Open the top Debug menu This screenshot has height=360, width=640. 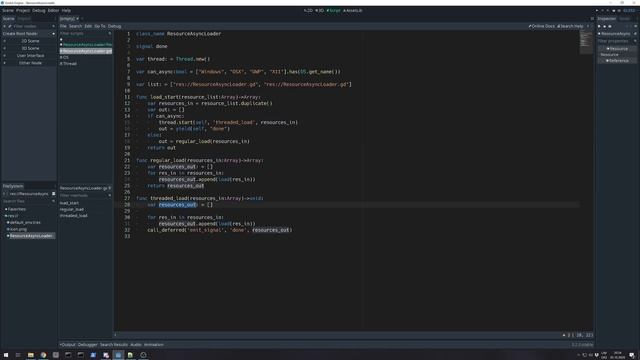39,11
